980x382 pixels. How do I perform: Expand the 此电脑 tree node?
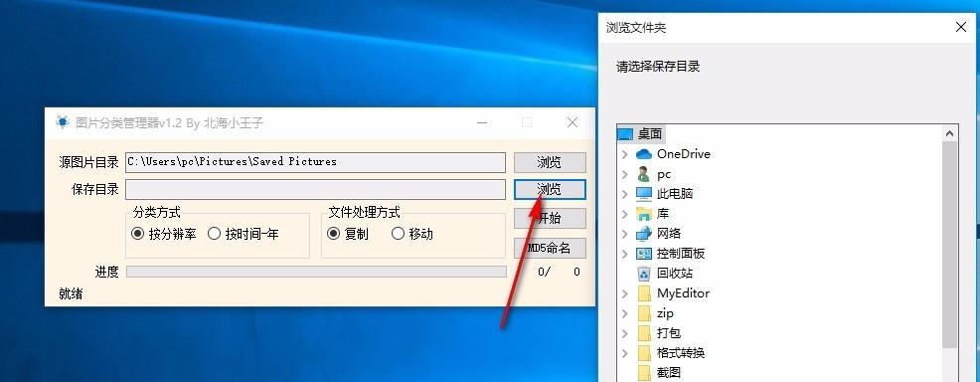click(624, 194)
